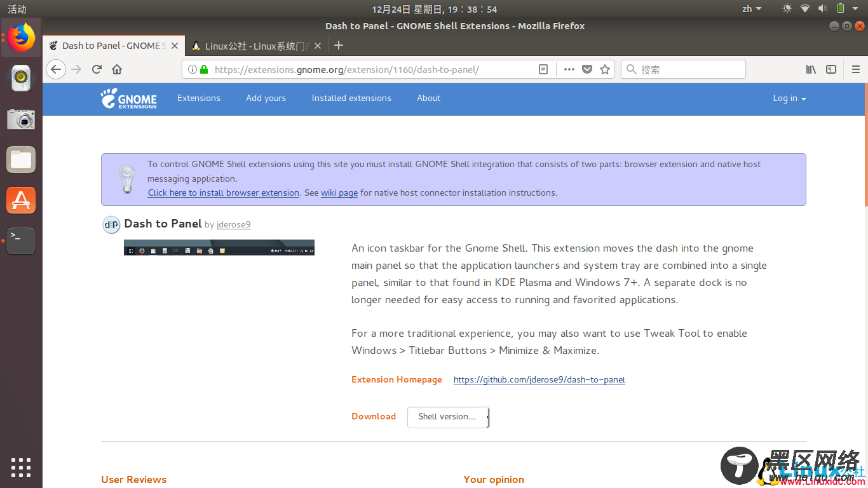The width and height of the screenshot is (868, 488).
Task: Open the volume indicator in top bar
Action: point(822,8)
